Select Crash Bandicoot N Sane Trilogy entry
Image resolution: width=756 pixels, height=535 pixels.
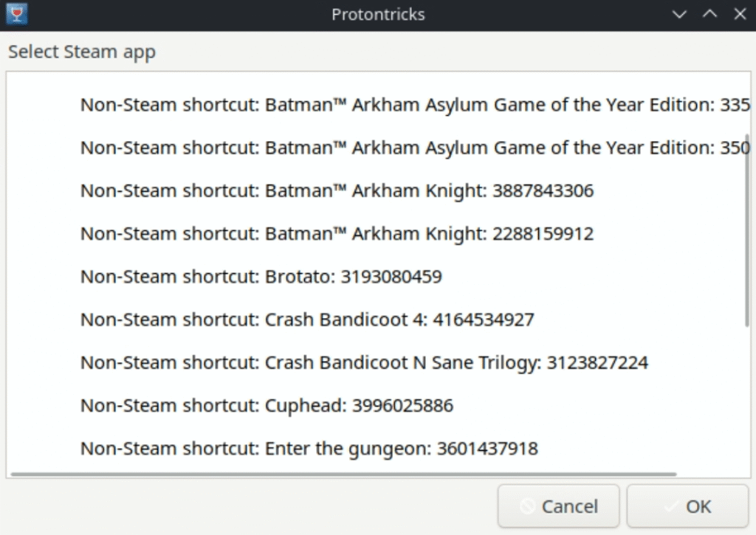coord(364,362)
